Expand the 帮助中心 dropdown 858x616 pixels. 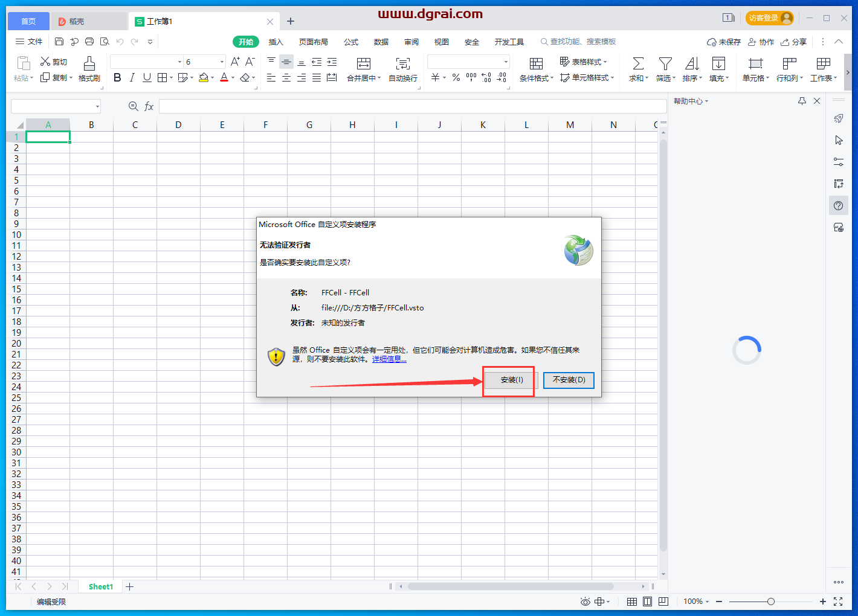point(691,101)
